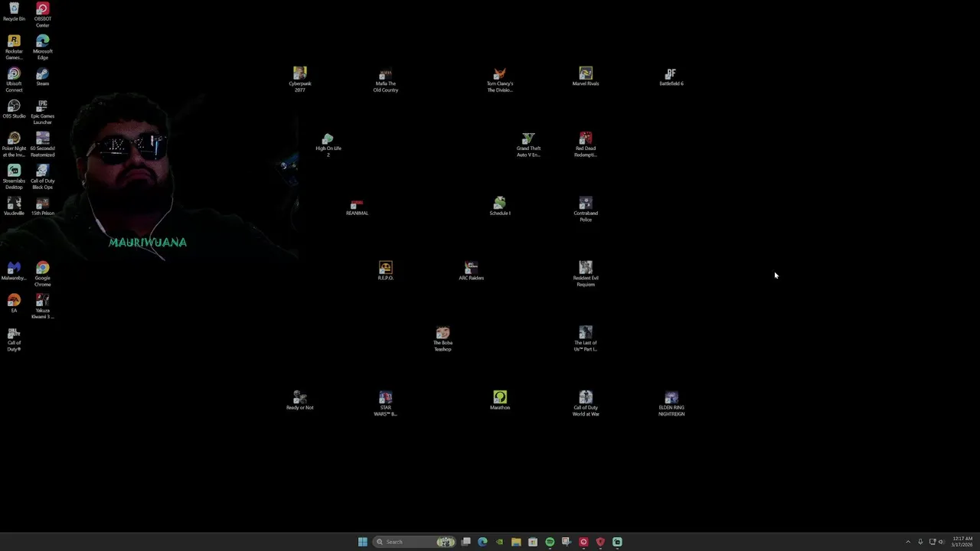Select the R.E.P.O. game icon
This screenshot has height=551, width=980.
(386, 271)
